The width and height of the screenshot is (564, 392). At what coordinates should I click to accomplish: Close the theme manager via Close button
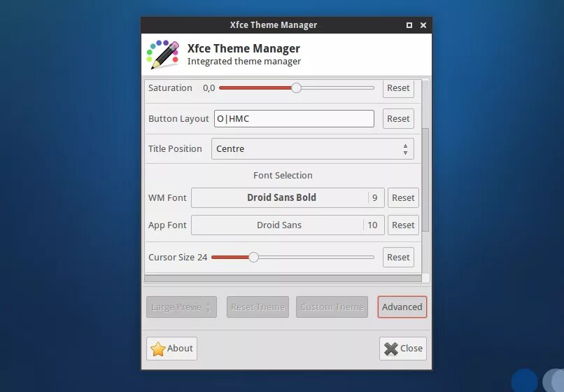point(403,349)
